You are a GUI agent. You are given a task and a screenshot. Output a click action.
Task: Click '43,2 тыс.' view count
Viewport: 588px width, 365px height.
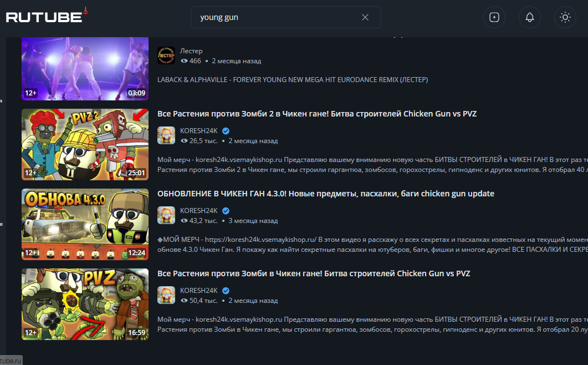coord(203,221)
